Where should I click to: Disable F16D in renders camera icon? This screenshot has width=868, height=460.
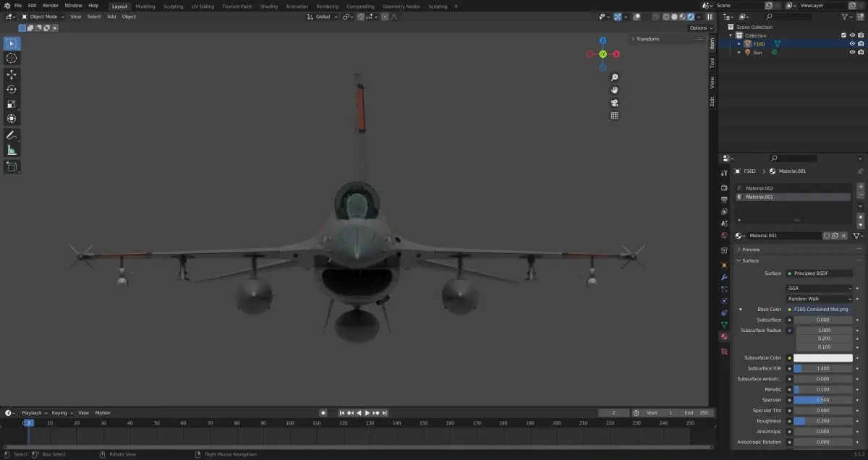tap(861, 43)
